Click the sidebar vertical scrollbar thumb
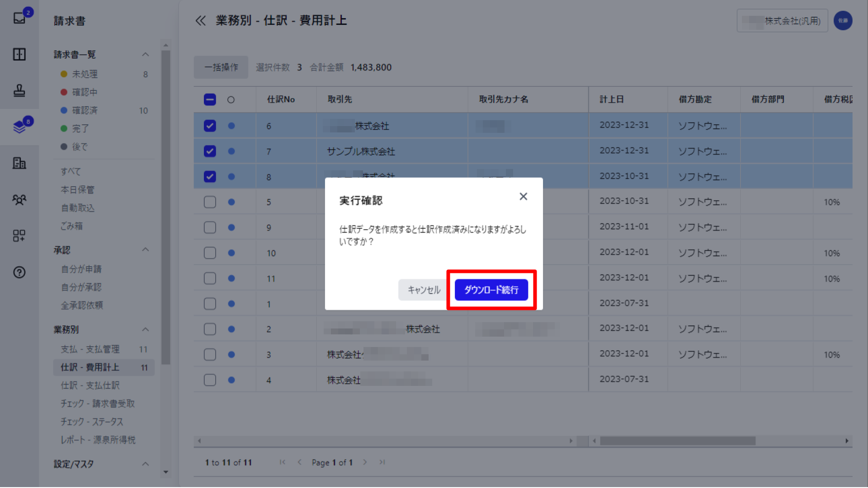This screenshot has width=868, height=488. 166,207
